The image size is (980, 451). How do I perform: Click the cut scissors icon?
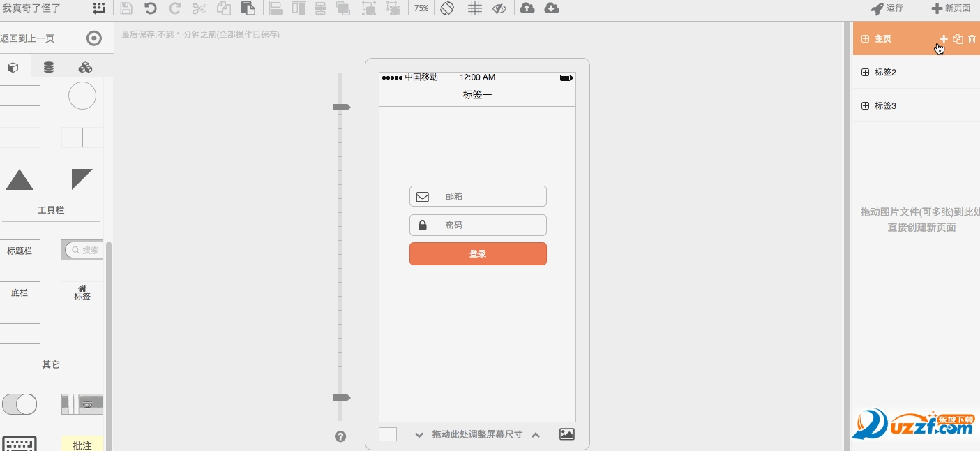[199, 8]
